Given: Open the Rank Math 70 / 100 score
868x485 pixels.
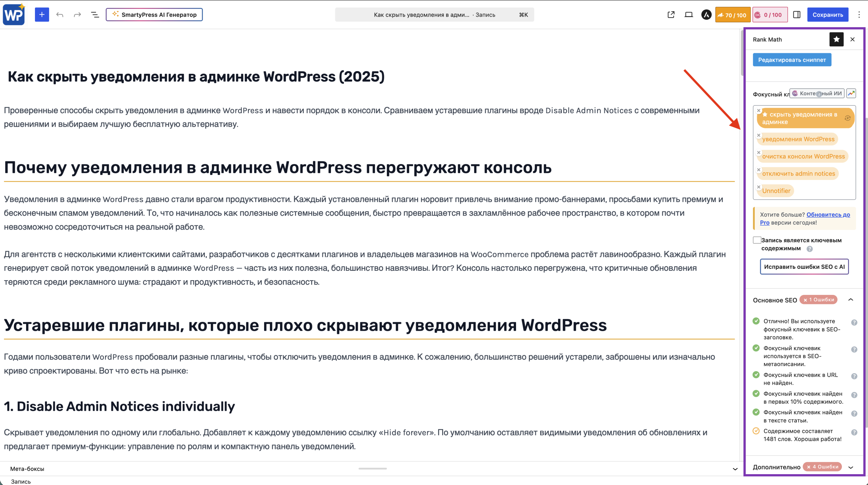Looking at the screenshot, I should pyautogui.click(x=732, y=15).
